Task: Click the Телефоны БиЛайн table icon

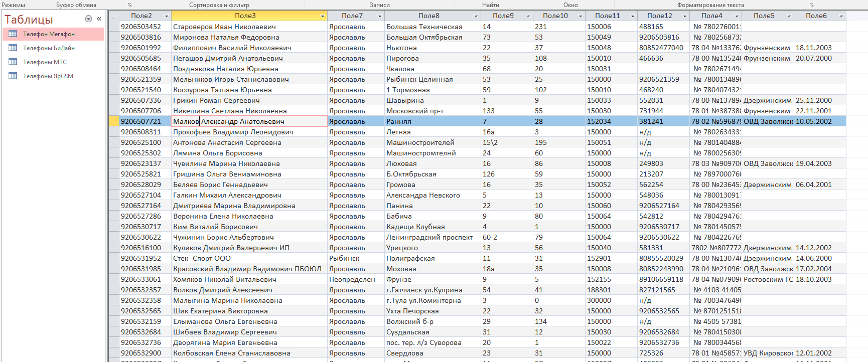Action: coord(13,48)
